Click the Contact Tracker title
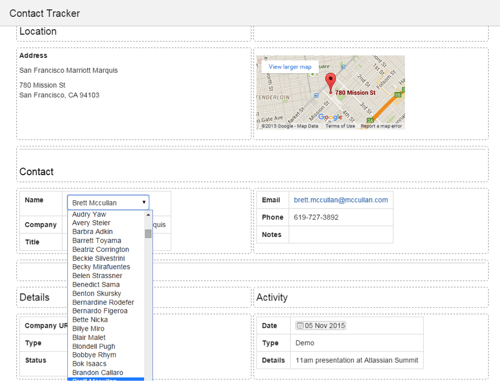The image size is (500, 381). point(45,13)
